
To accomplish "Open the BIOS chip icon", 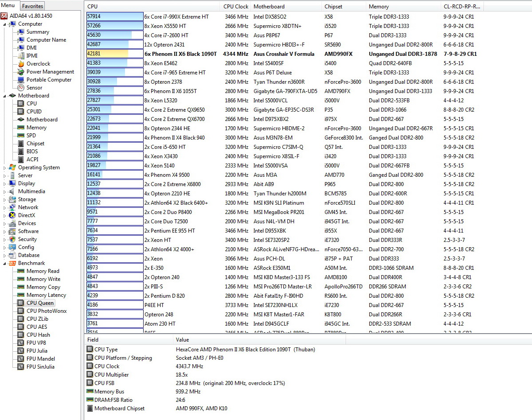I will [x=21, y=152].
